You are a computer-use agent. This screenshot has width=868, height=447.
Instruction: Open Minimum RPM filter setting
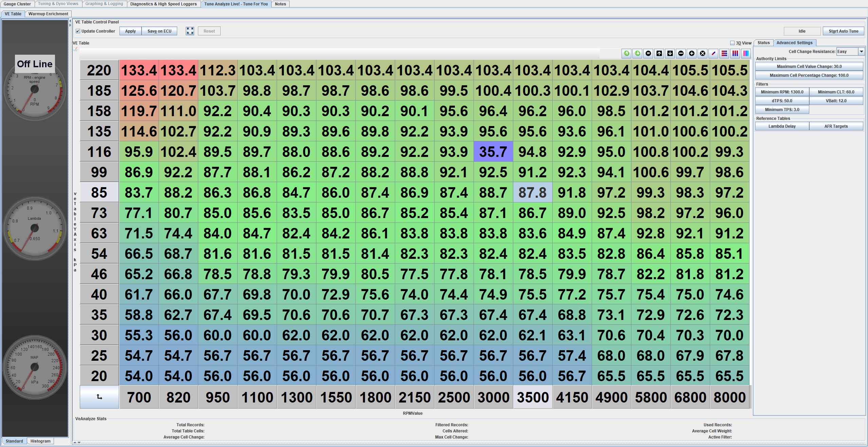pyautogui.click(x=782, y=92)
